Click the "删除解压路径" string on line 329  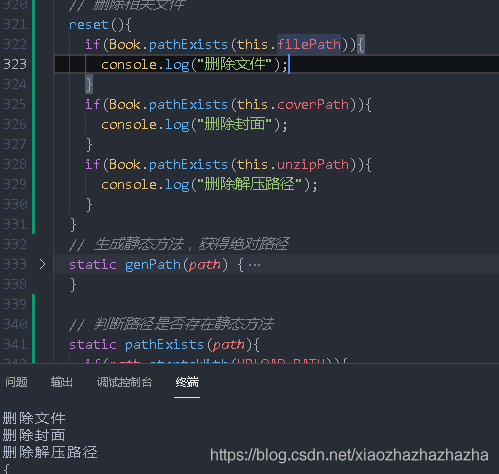[x=249, y=184]
